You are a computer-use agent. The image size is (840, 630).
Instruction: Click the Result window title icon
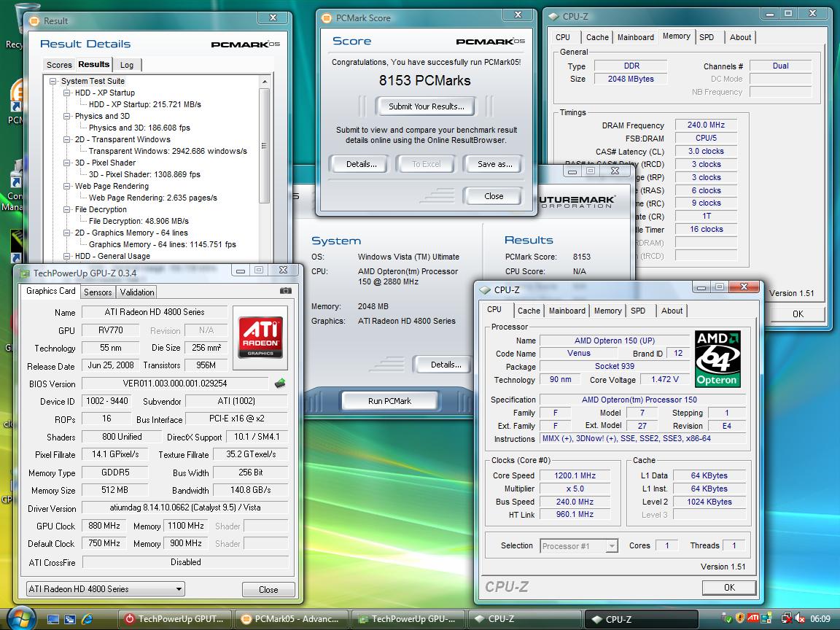[x=34, y=21]
